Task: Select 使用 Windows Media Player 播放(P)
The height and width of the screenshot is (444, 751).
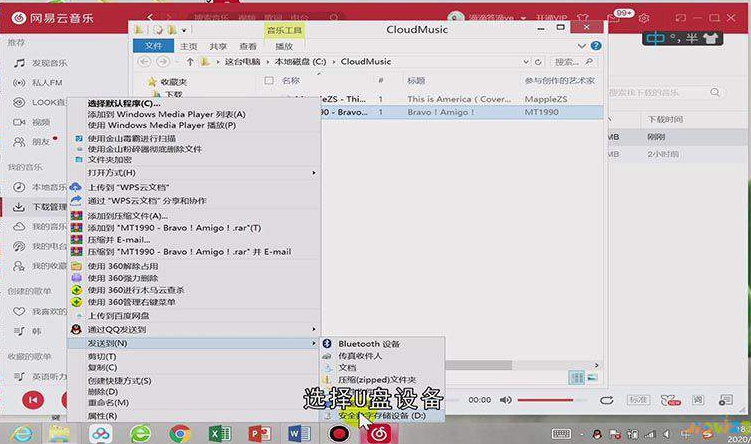Action: click(x=161, y=125)
